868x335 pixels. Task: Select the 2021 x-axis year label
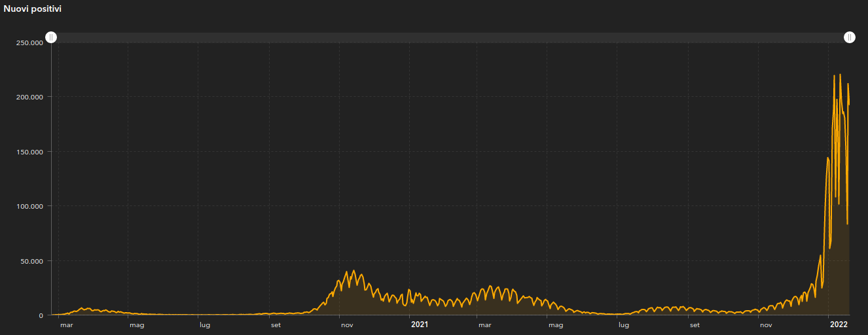(419, 325)
